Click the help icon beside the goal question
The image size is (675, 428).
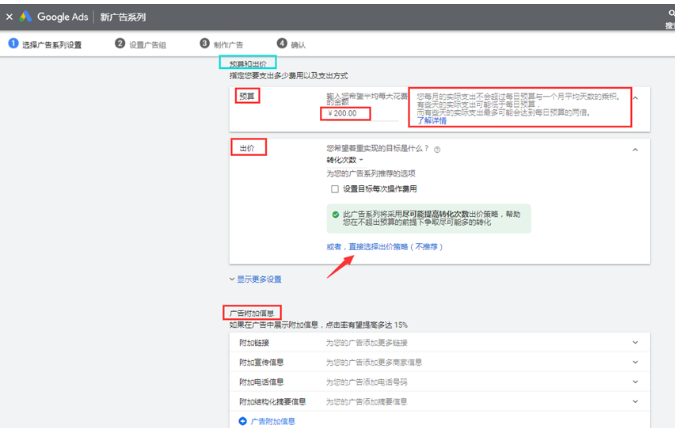pos(438,149)
